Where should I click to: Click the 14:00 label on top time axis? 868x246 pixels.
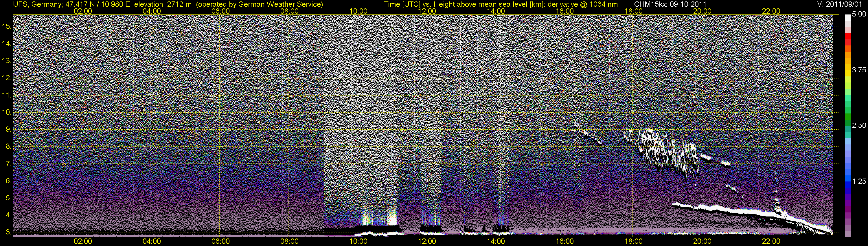pyautogui.click(x=496, y=11)
